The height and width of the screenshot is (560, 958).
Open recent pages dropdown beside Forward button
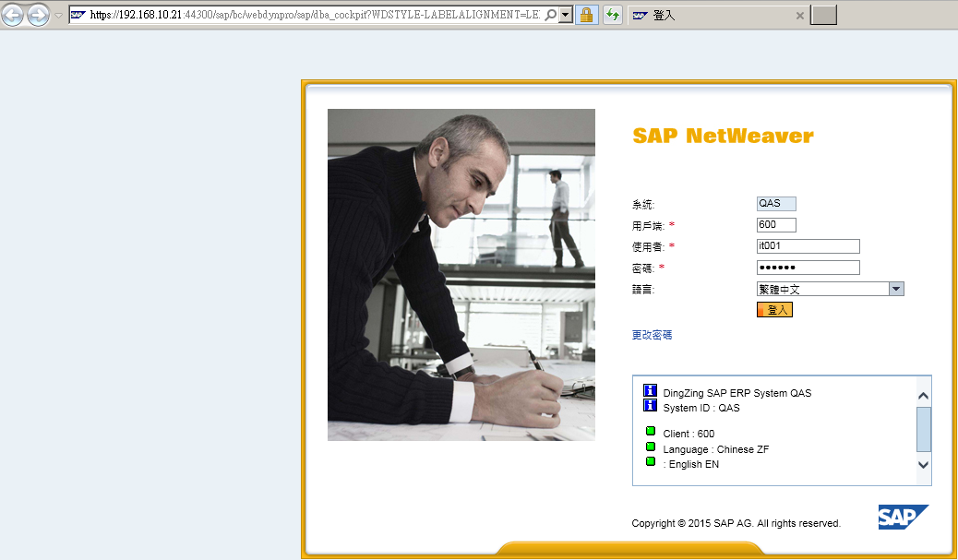pyautogui.click(x=58, y=16)
